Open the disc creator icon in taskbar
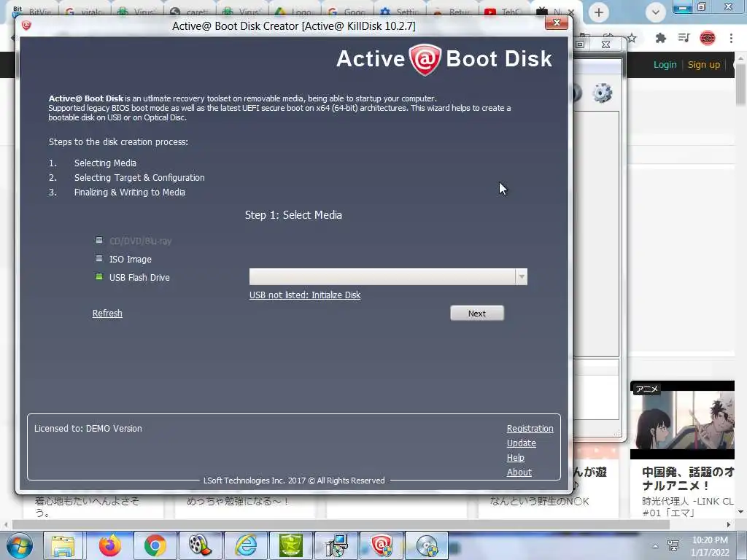747x560 pixels. 426,545
